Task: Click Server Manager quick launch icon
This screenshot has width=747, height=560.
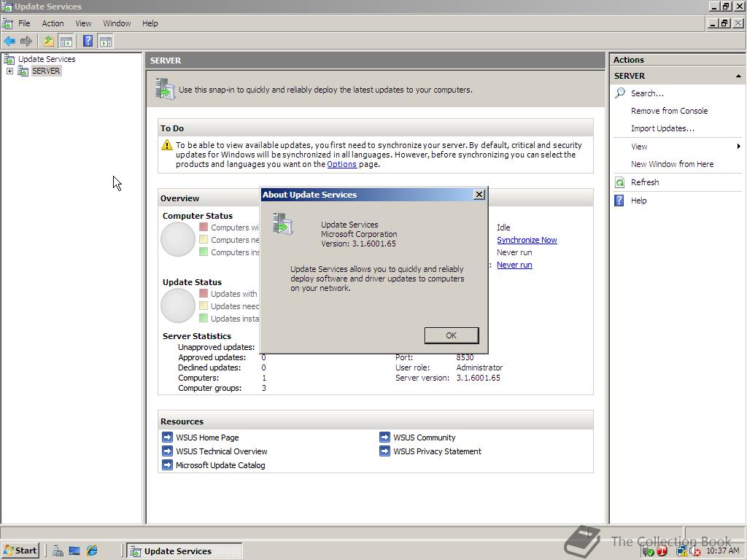Action: (x=58, y=551)
